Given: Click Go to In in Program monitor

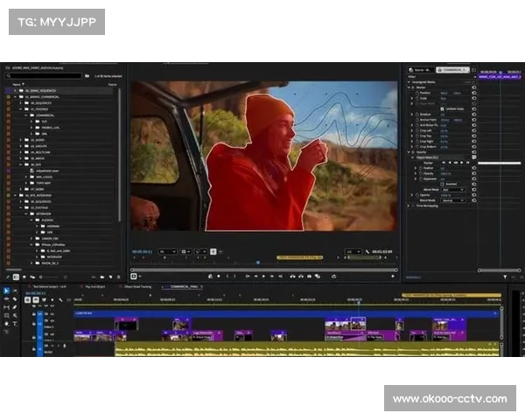Looking at the screenshot, I should [248, 276].
